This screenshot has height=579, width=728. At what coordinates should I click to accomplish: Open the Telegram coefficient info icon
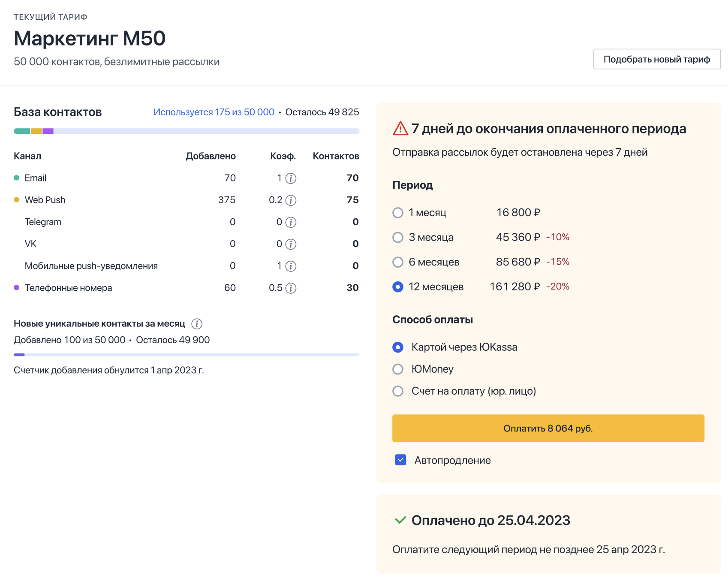click(291, 222)
